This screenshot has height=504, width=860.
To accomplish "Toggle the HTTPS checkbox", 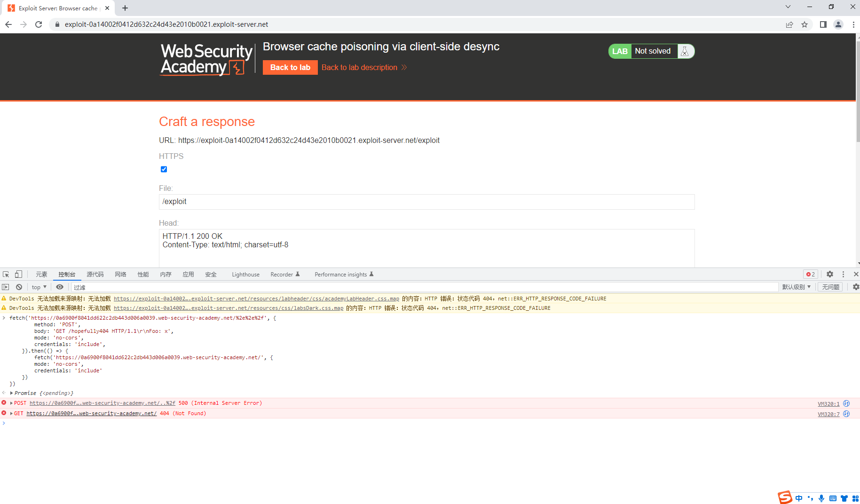I will pyautogui.click(x=164, y=169).
